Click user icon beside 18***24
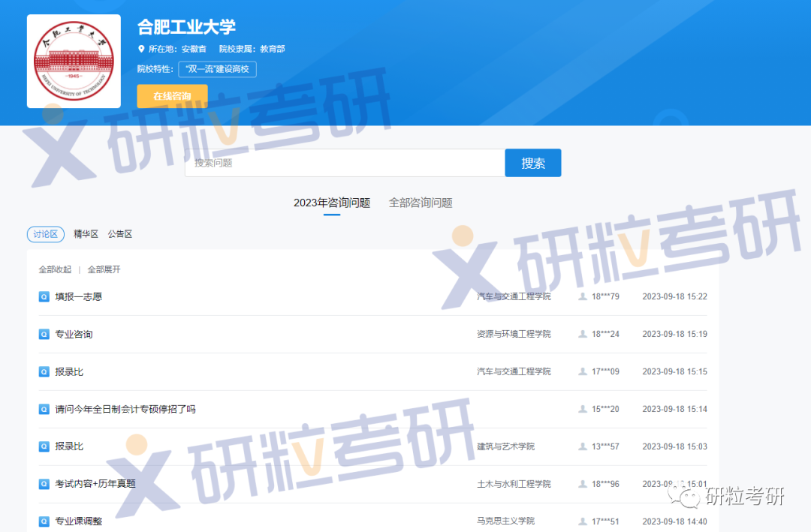 pos(583,335)
